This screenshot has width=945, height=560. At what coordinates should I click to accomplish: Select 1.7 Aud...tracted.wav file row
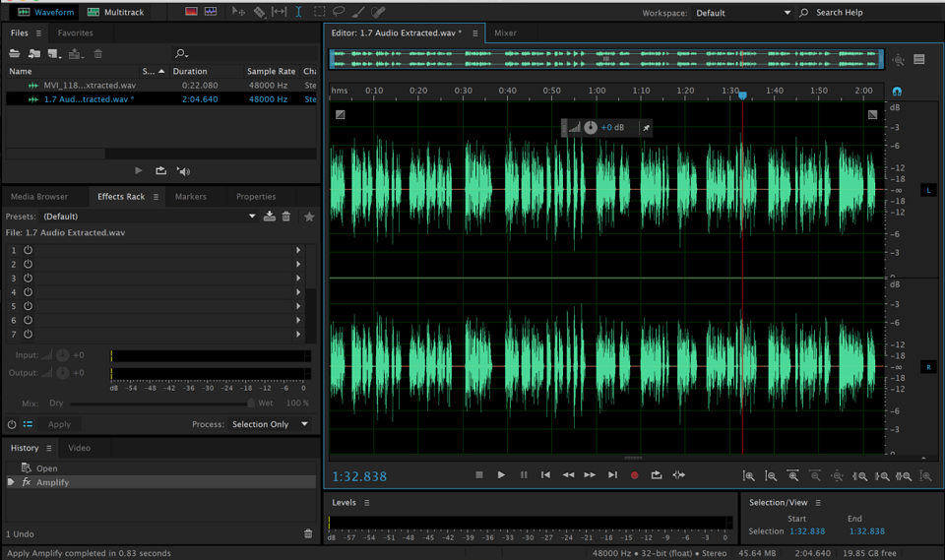point(160,99)
